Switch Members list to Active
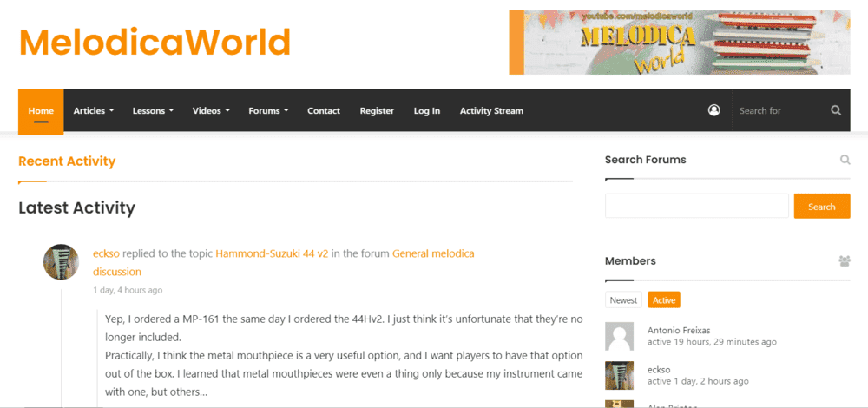Screen dimensions: 868x408 coord(664,300)
